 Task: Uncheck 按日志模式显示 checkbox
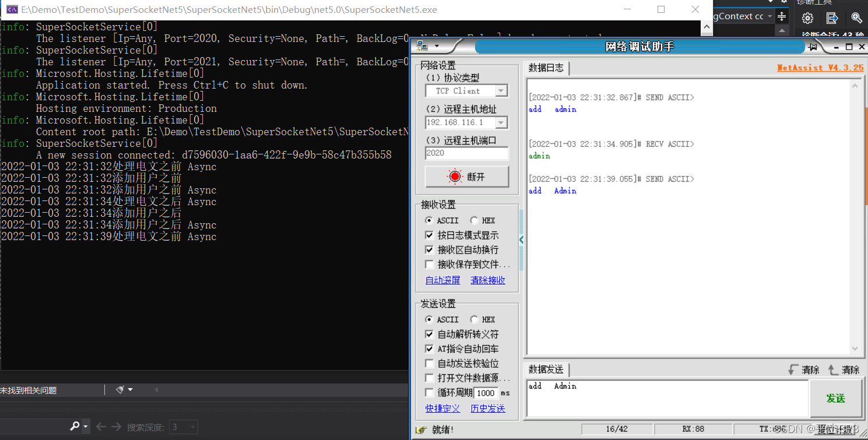coord(430,235)
